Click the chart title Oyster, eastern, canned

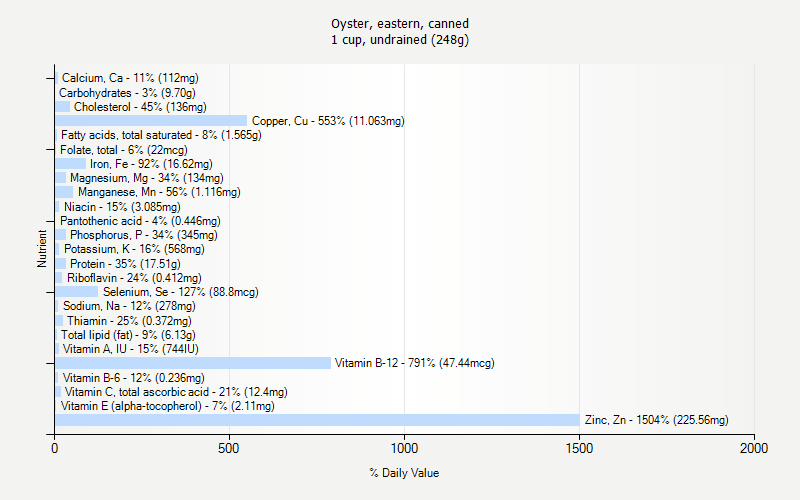(400, 23)
